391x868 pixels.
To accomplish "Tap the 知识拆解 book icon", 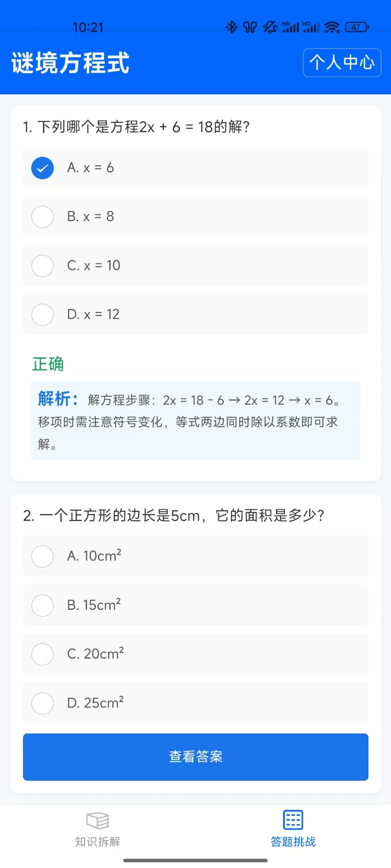I will [x=98, y=821].
